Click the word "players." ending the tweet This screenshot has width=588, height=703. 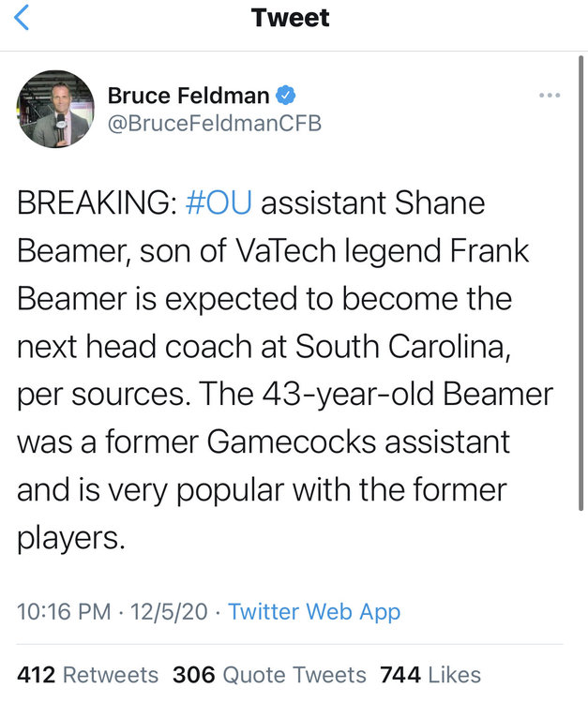(x=70, y=539)
